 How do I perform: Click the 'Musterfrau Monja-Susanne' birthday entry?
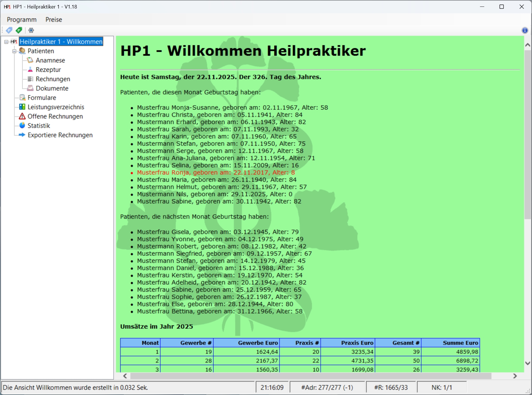[x=232, y=108]
